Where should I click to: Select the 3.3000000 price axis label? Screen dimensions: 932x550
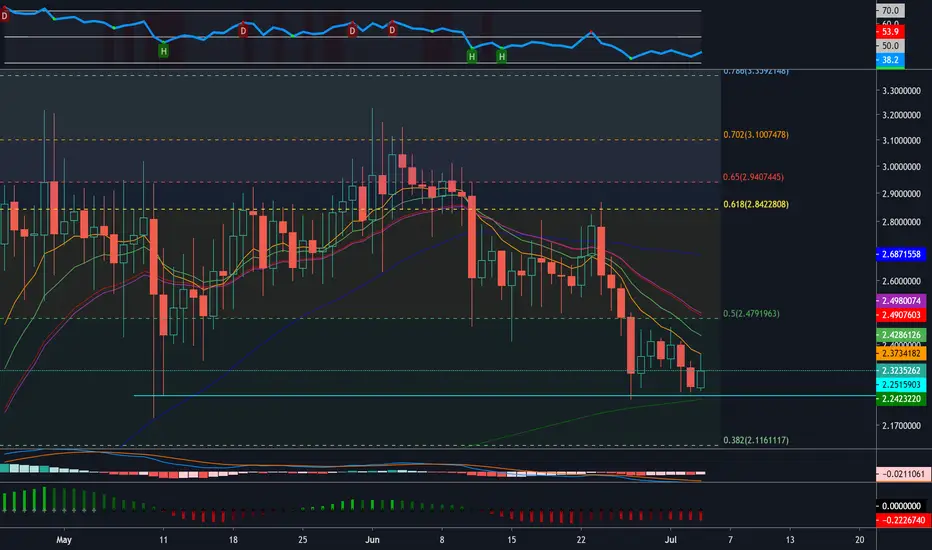pos(902,91)
